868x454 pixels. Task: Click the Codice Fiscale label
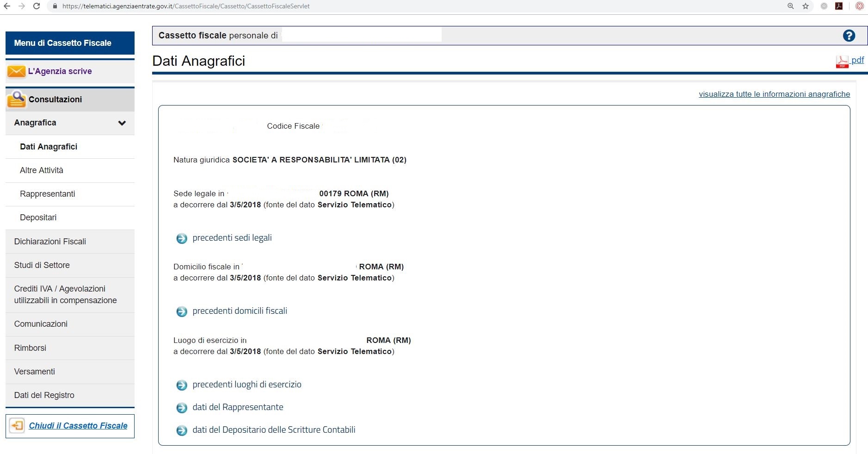(x=293, y=126)
